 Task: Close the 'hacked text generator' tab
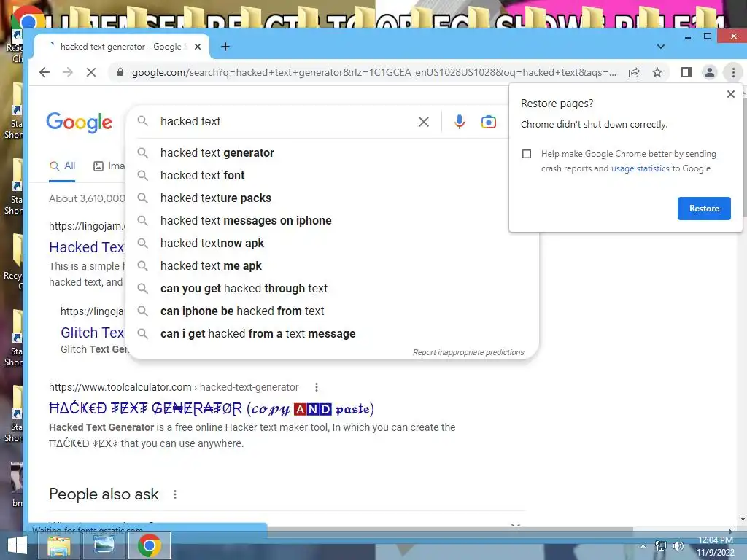click(198, 47)
